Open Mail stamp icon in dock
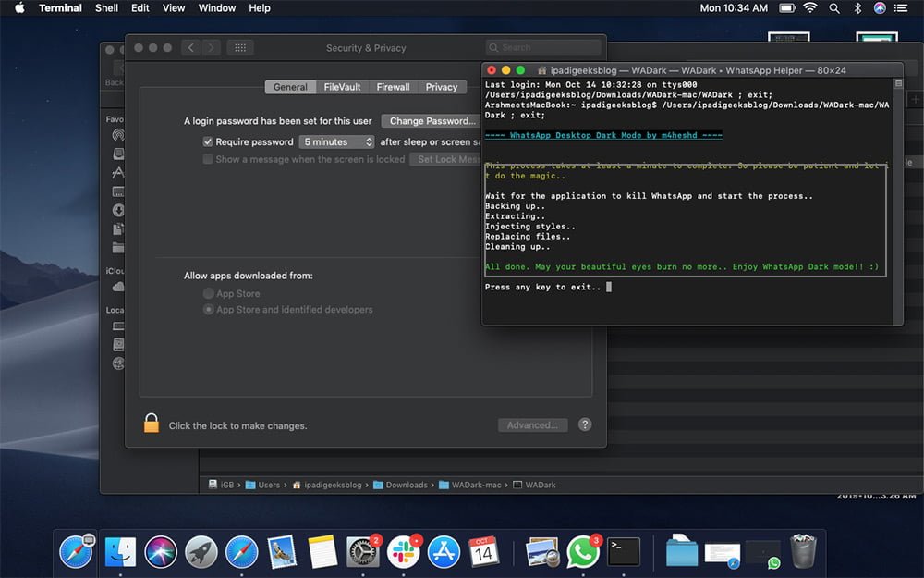This screenshot has height=578, width=924. [x=282, y=553]
